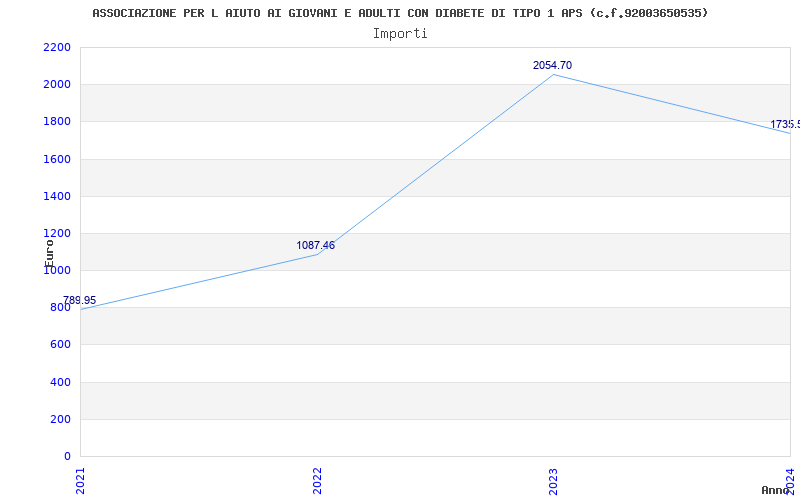The image size is (800, 500).
Task: Select the 2054.70 data label
Action: coord(553,65)
